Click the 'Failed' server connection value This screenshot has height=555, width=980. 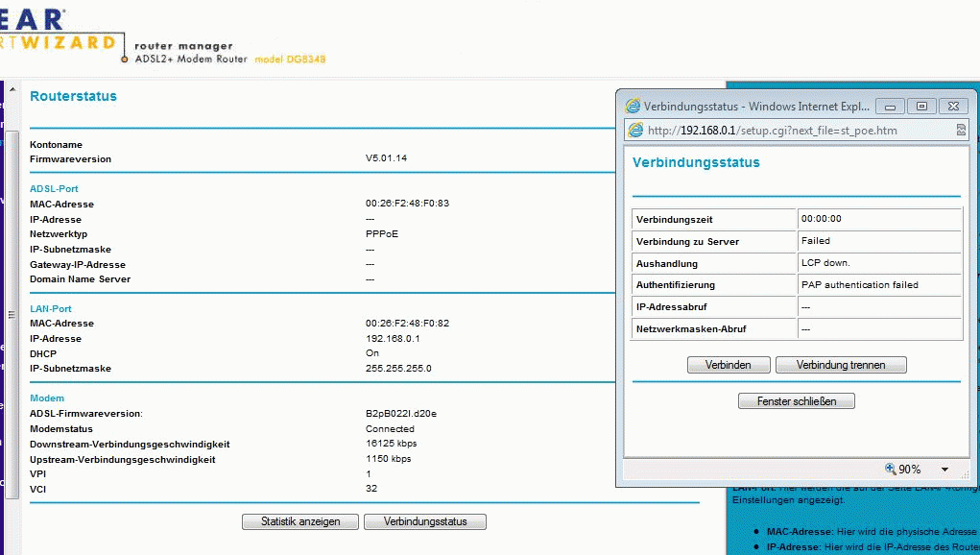(816, 241)
